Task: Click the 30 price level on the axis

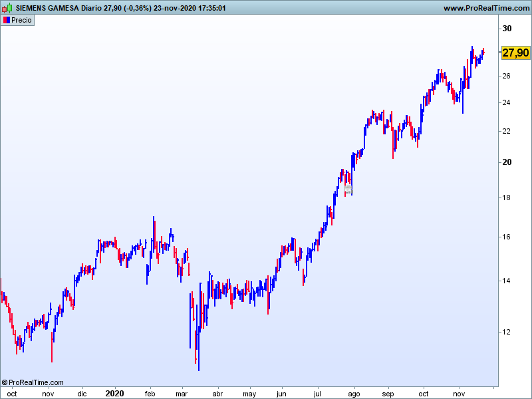Action: point(507,29)
